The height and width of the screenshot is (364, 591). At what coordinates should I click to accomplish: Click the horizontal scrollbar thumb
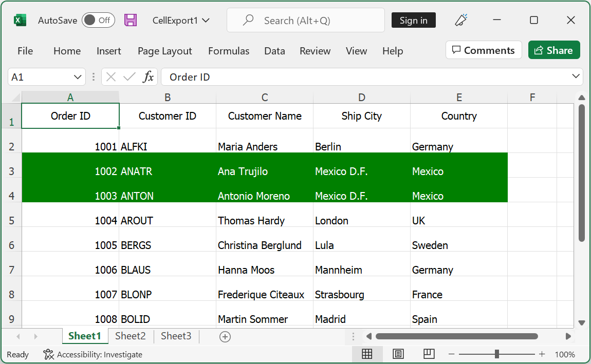click(457, 336)
